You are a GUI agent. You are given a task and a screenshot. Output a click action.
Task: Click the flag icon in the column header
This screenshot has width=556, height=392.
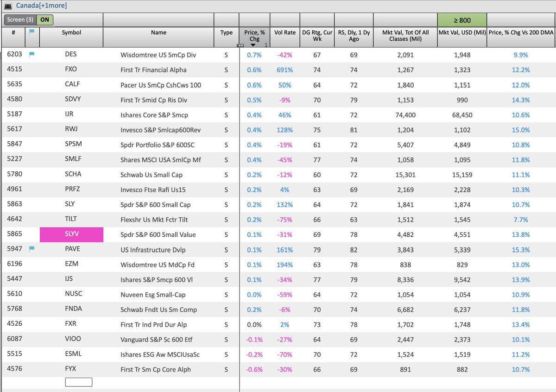tap(32, 32)
